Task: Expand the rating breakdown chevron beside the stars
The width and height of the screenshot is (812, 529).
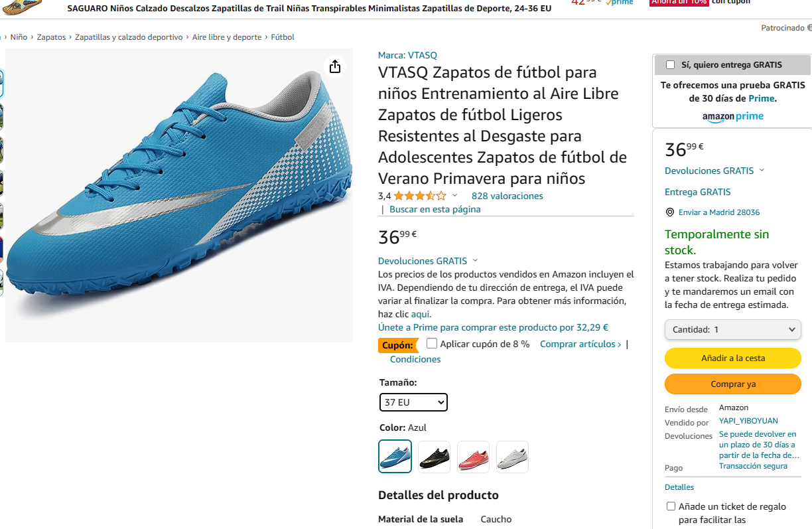Action: [x=454, y=196]
